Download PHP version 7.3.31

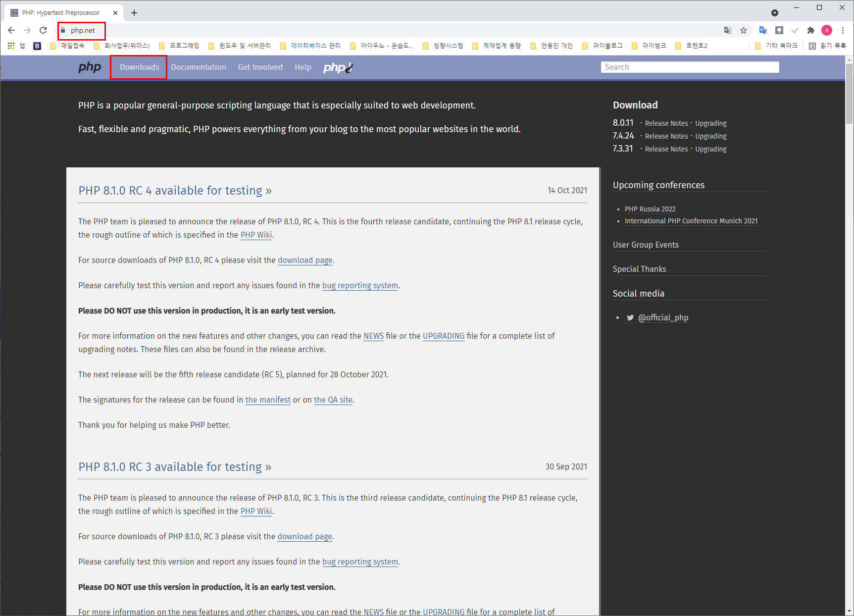[623, 149]
